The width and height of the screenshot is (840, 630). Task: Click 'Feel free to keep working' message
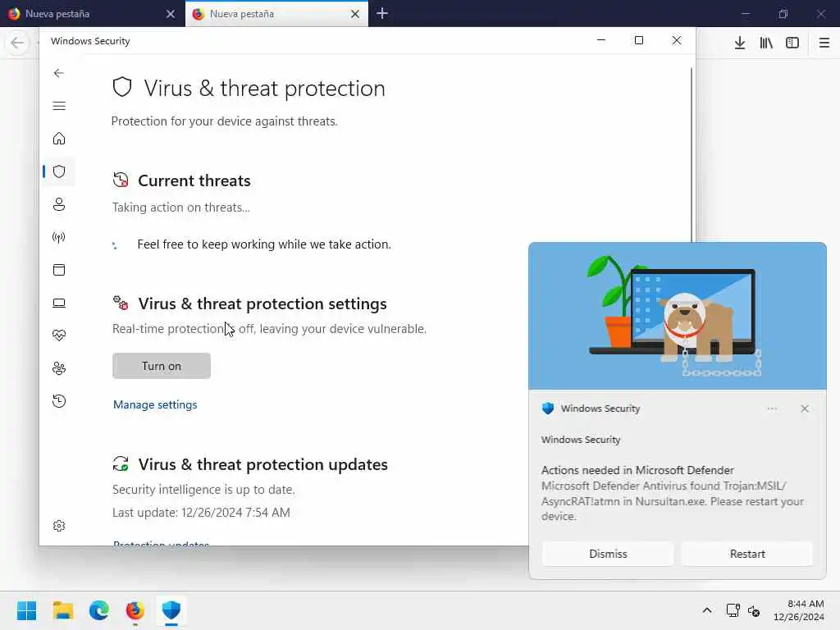pyautogui.click(x=264, y=244)
